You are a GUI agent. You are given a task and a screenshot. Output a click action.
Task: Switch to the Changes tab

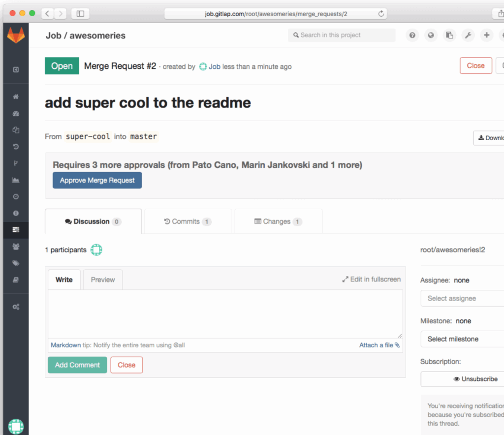pos(278,221)
